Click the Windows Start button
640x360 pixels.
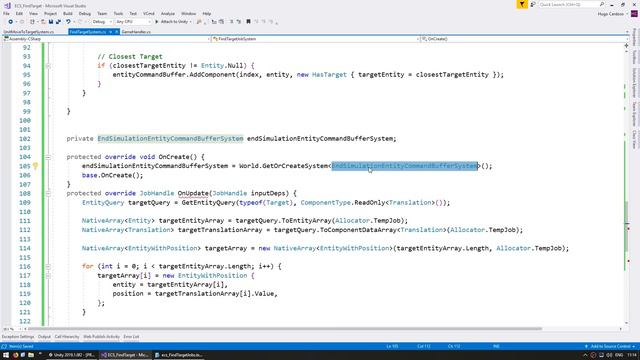[6, 355]
